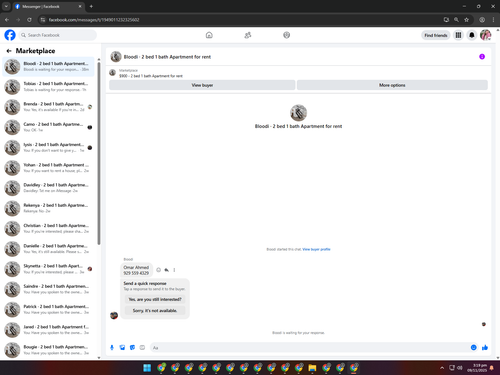Image resolution: width=500 pixels, height=375 pixels.
Task: Send quick response 'Sorry, it's not available.'
Action: pyautogui.click(x=155, y=310)
